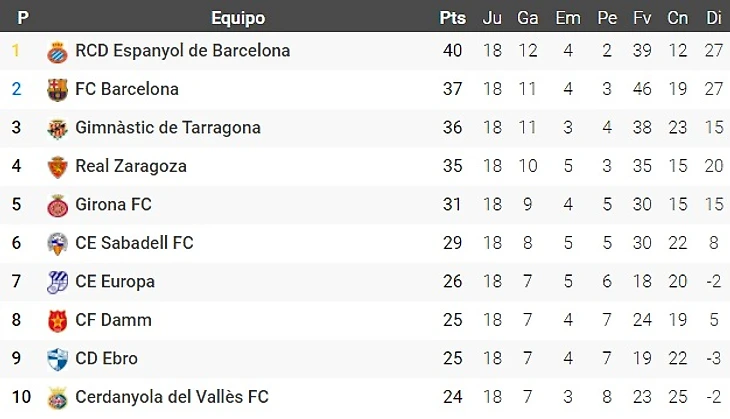Click the Ga column header
Screen dimensions: 730x419
pyautogui.click(x=528, y=18)
